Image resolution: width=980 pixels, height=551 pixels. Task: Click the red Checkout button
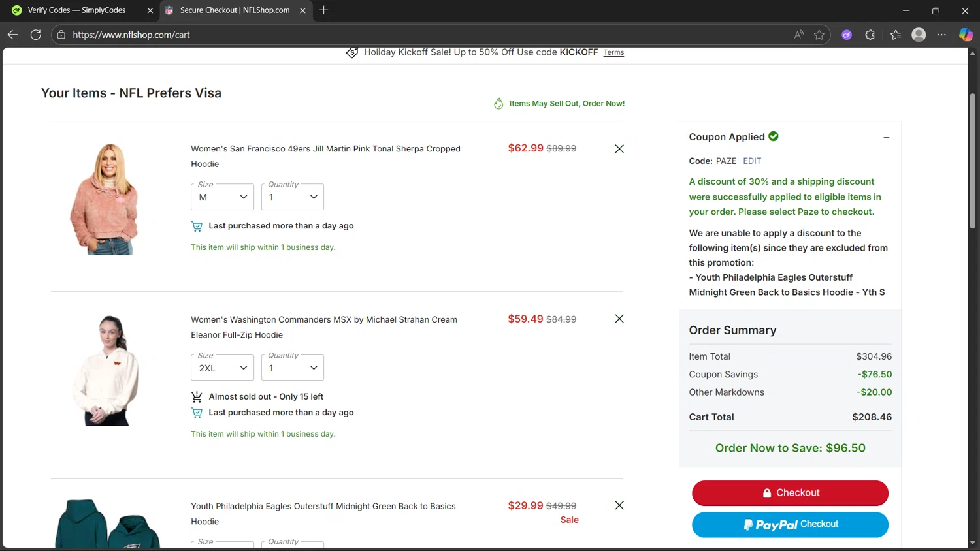[790, 493]
